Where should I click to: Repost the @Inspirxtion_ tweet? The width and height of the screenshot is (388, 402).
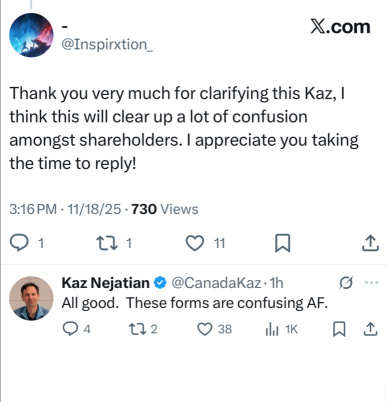tap(107, 243)
